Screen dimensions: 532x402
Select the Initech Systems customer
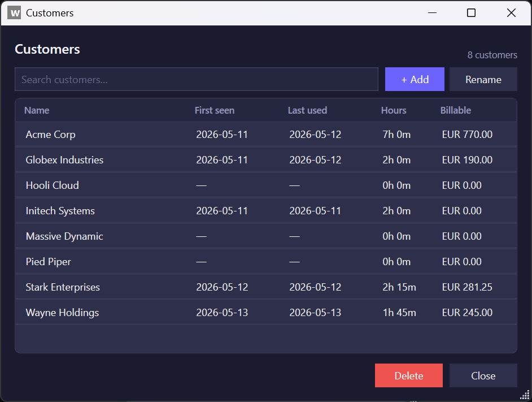tap(266, 211)
